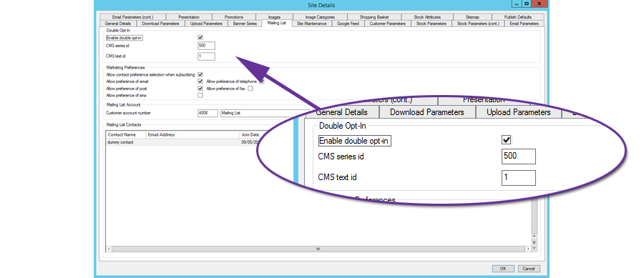Open the Customer Parameters tab
This screenshot has height=278, width=644.
pyautogui.click(x=388, y=24)
